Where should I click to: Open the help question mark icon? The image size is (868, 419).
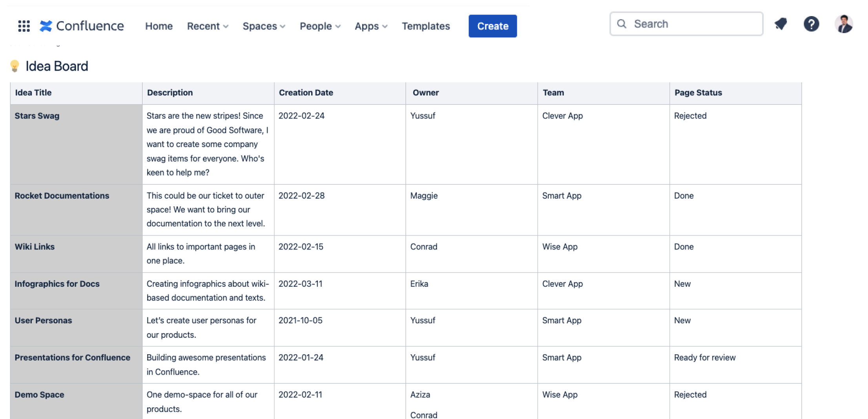click(811, 24)
